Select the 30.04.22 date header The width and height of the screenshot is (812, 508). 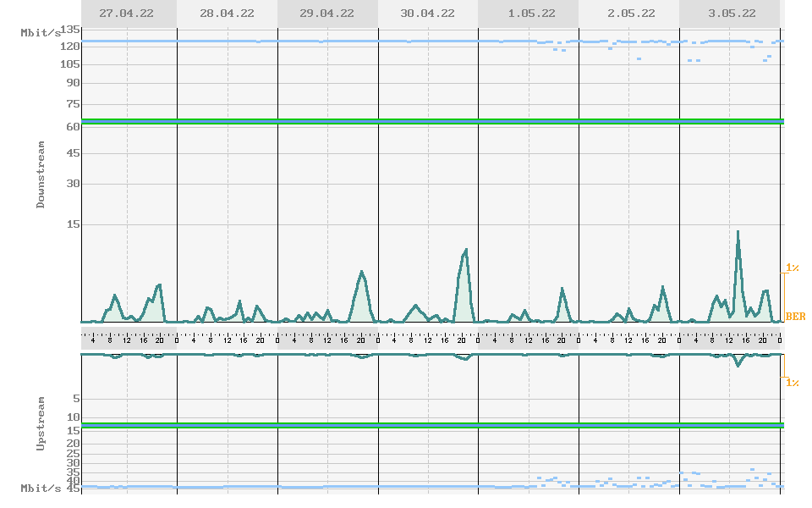click(427, 14)
